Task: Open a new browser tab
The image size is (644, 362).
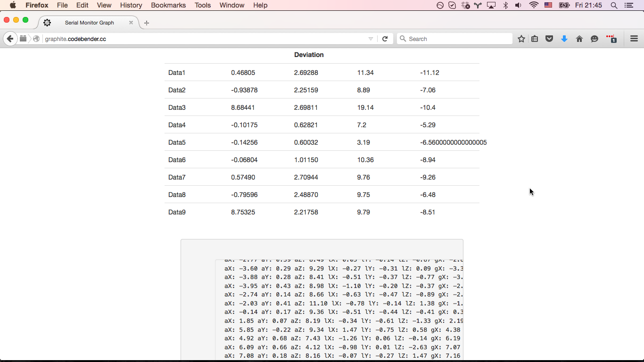Action: 146,22
